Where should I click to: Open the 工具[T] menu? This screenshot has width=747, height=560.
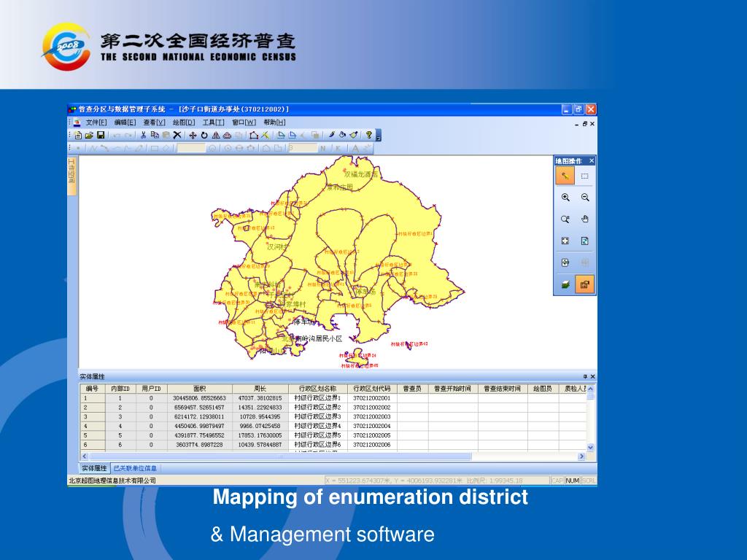click(214, 122)
